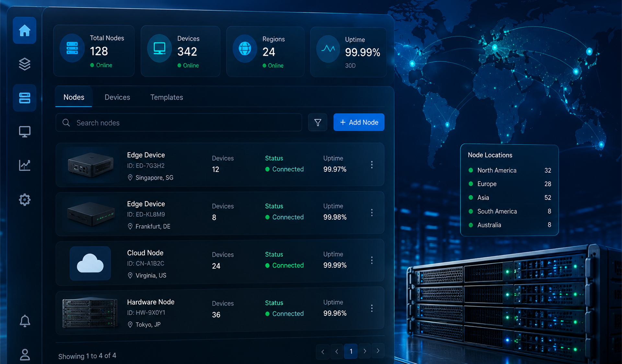Go to previous page arrow
This screenshot has width=622, height=364.
[337, 351]
